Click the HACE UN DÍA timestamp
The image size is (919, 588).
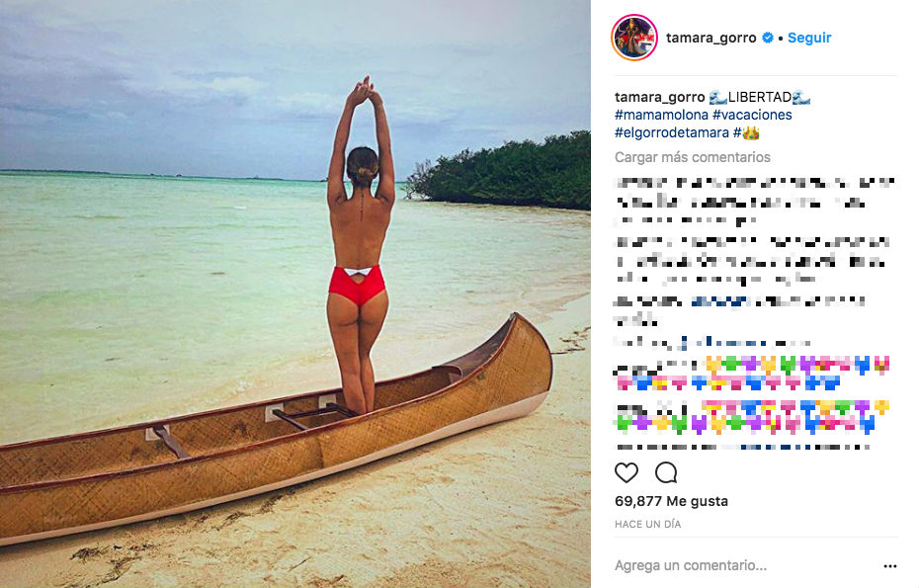[647, 524]
